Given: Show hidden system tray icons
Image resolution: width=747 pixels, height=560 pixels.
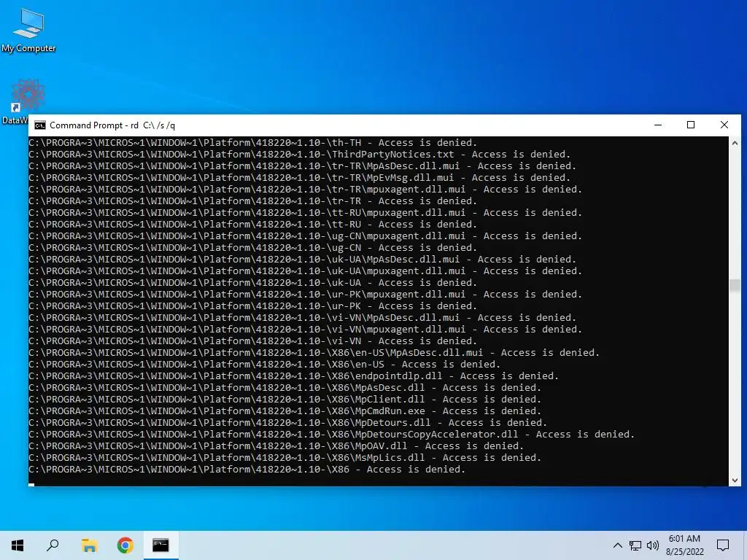Looking at the screenshot, I should click(617, 545).
